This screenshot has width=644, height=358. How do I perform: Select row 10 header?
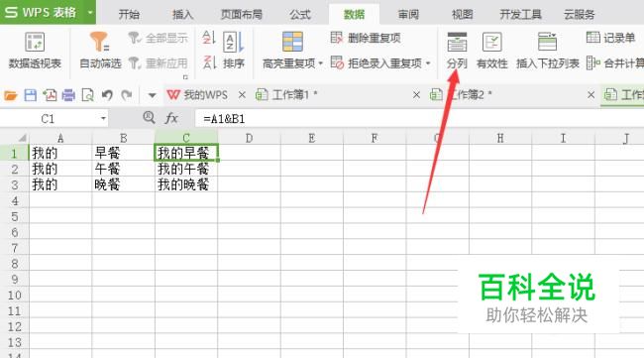click(15, 295)
